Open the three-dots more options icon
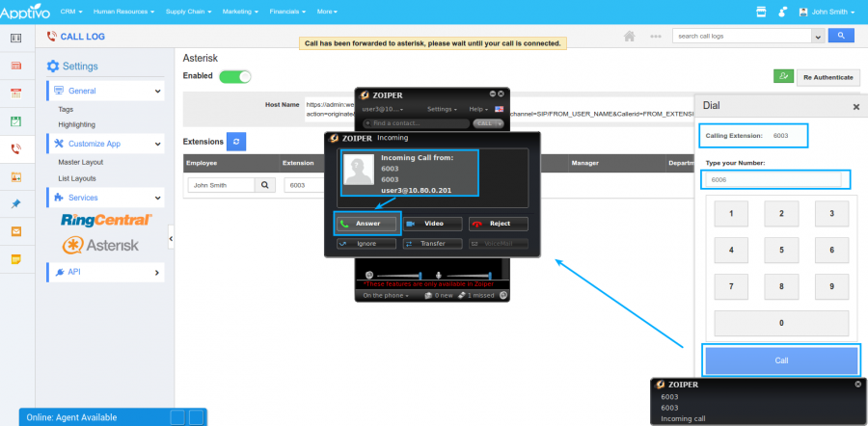 [656, 36]
